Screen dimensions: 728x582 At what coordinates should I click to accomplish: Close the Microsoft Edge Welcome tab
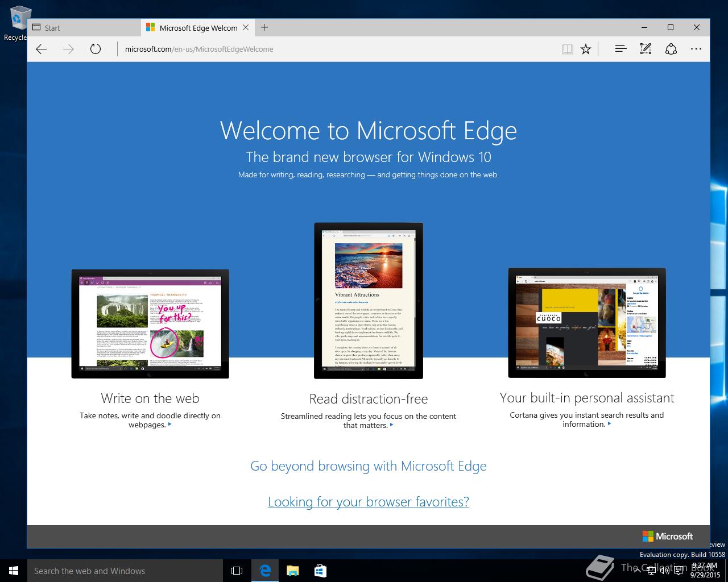tap(246, 27)
